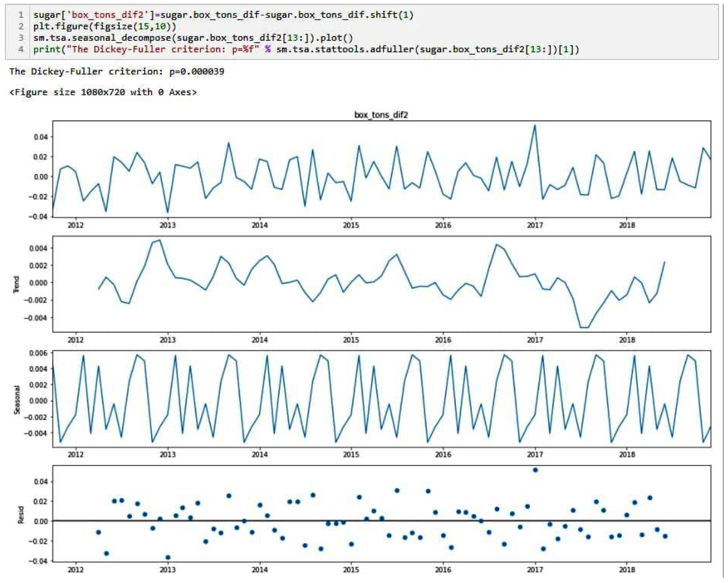Click the box_tons_dif2 plot title
This screenshot has width=728, height=583.
coord(381,115)
